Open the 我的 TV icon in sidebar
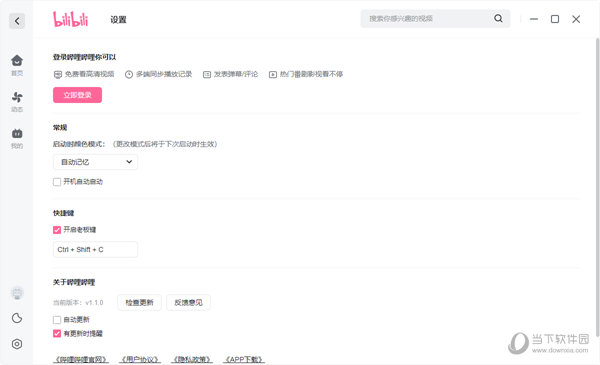The width and height of the screenshot is (600, 365). (17, 134)
